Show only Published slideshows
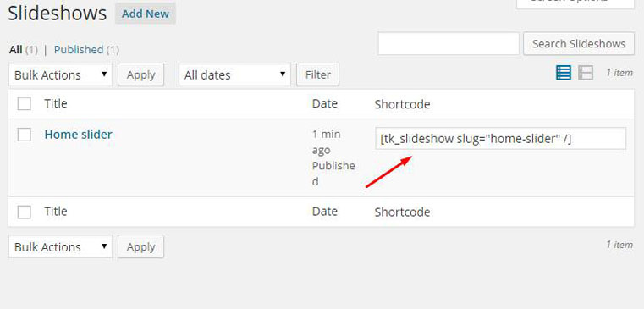This screenshot has height=309, width=644. tap(79, 50)
